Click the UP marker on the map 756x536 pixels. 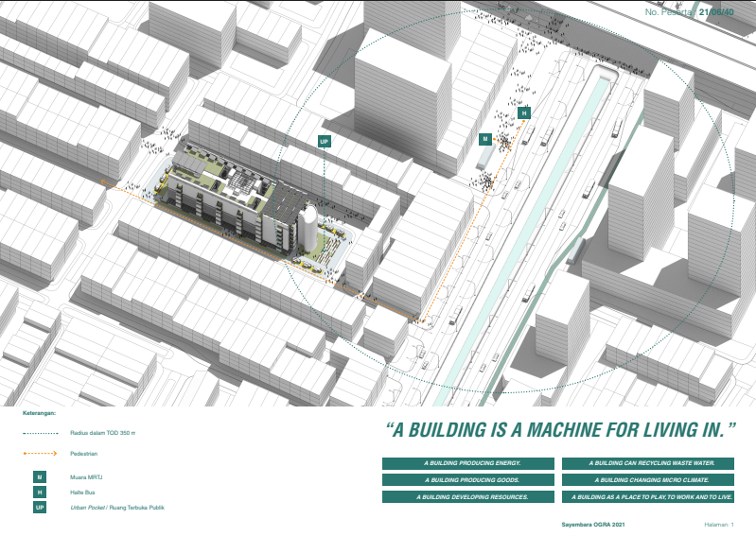[x=325, y=142]
